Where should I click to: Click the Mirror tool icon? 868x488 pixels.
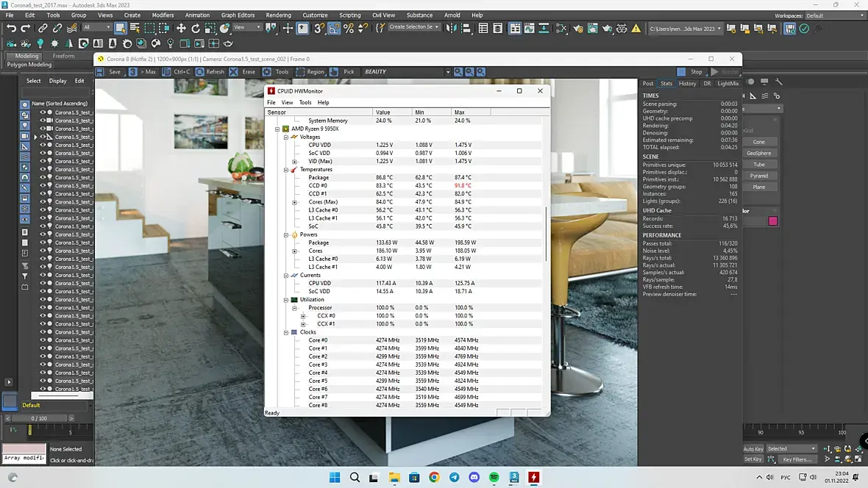452,28
